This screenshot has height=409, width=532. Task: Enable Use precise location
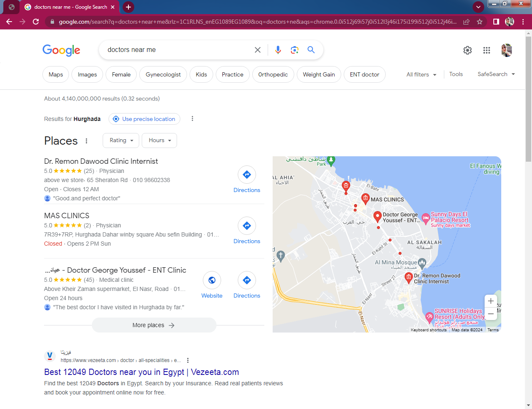pos(144,119)
